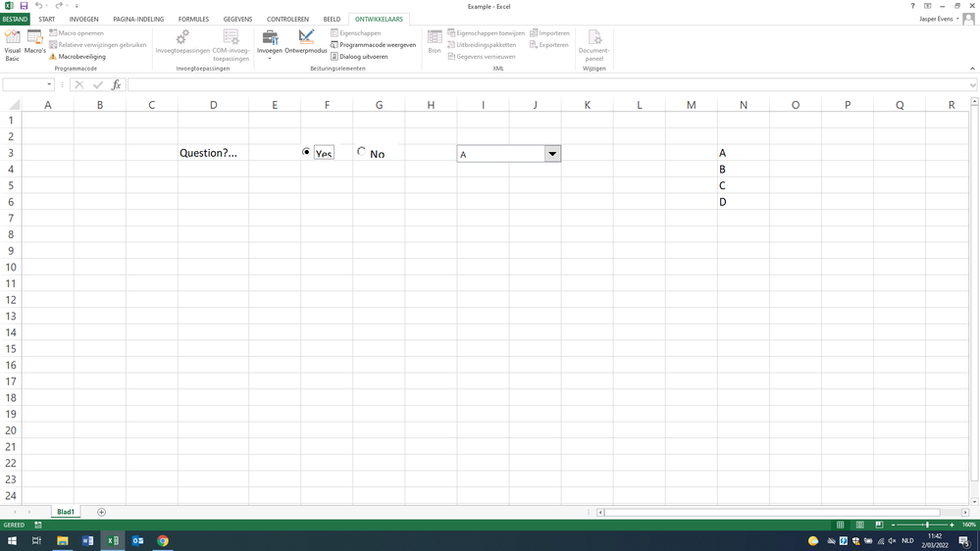Open Word from the taskbar
This screenshot has width=980, height=551.
(87, 540)
